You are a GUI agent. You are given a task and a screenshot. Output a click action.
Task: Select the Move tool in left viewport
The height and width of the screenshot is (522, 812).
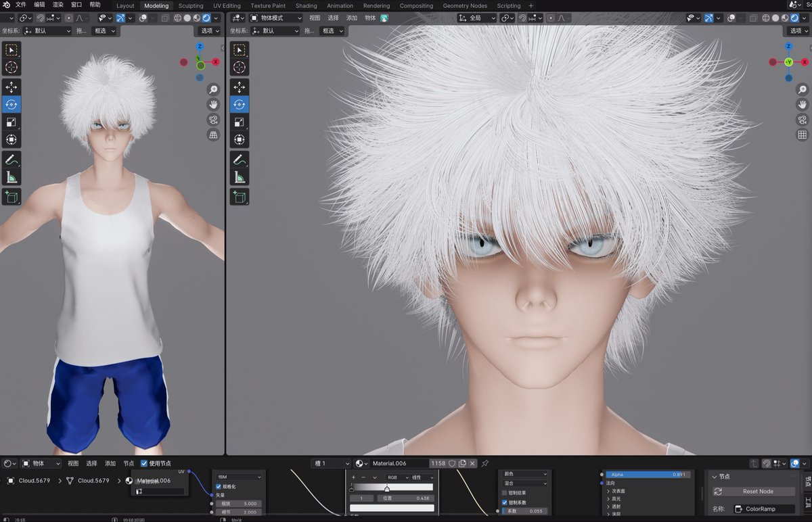[x=12, y=87]
